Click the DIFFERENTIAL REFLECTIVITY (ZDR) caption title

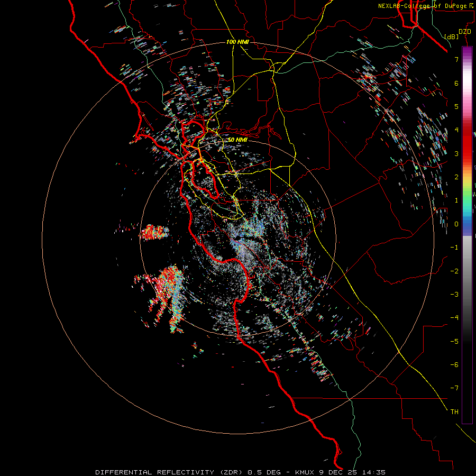point(170,472)
